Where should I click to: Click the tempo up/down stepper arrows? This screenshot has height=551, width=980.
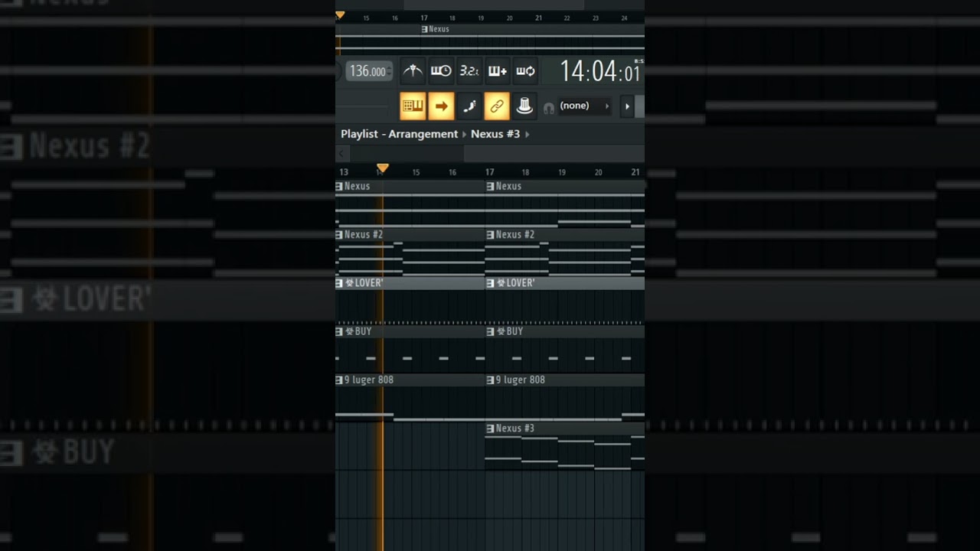390,71
